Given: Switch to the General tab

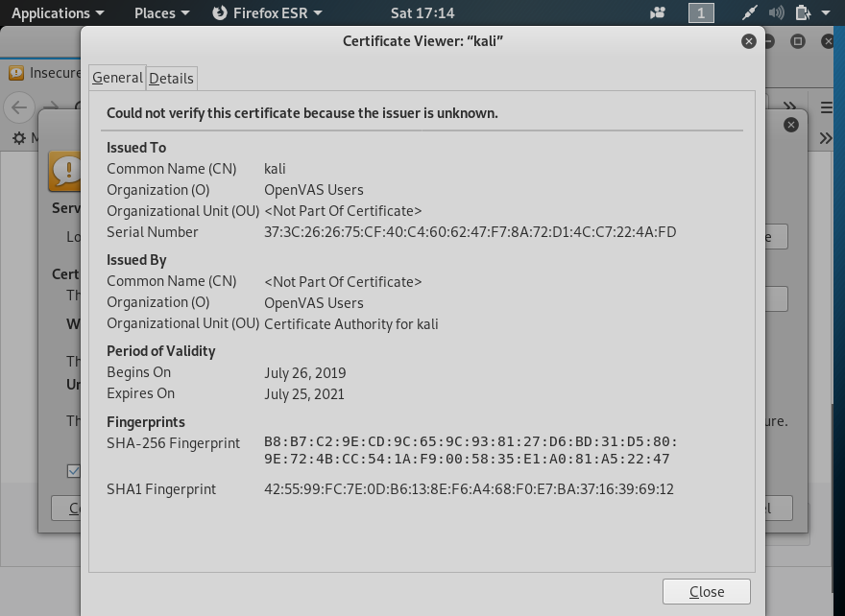Looking at the screenshot, I should tap(117, 78).
